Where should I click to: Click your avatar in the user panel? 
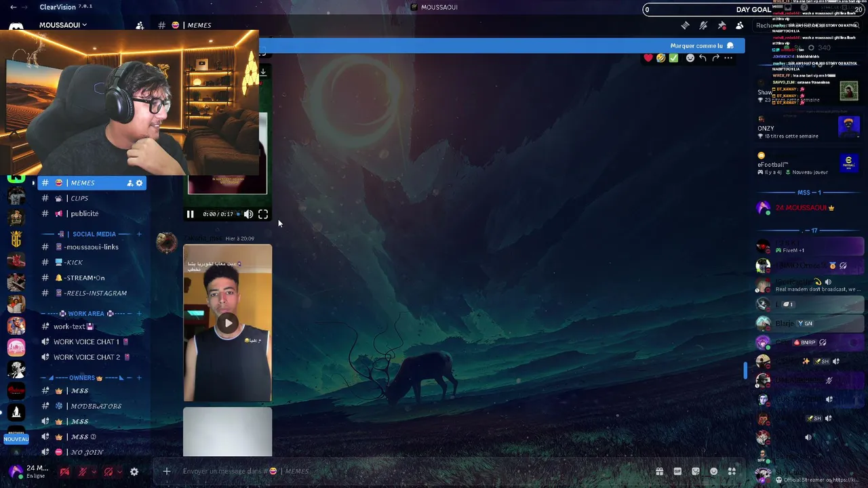pyautogui.click(x=16, y=471)
